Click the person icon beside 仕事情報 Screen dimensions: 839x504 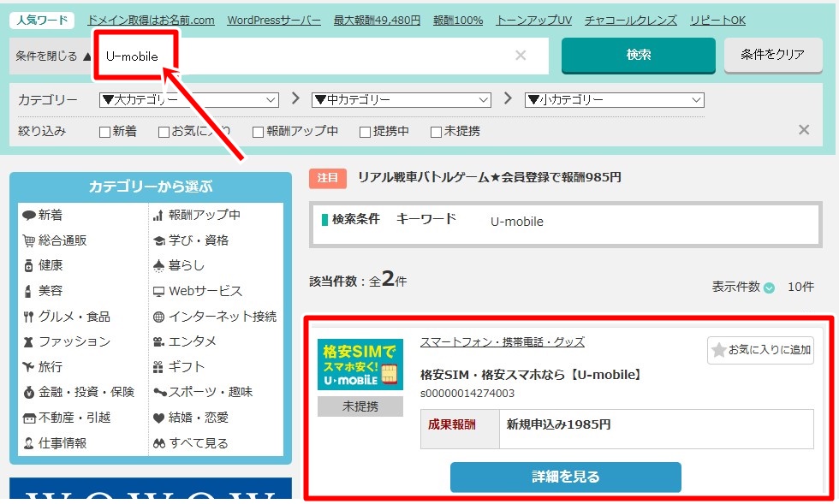(29, 443)
